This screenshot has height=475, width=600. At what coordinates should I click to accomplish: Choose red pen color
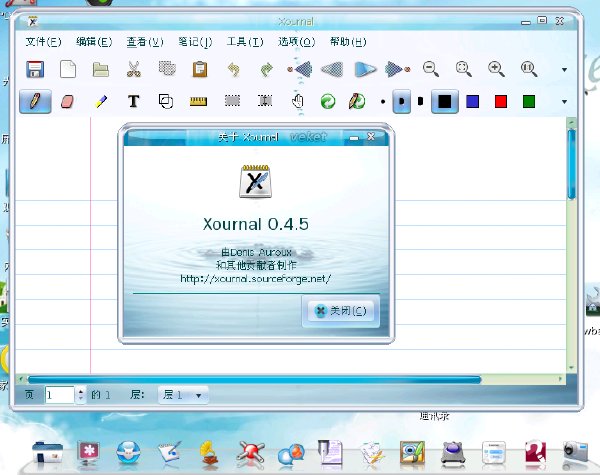tap(501, 102)
